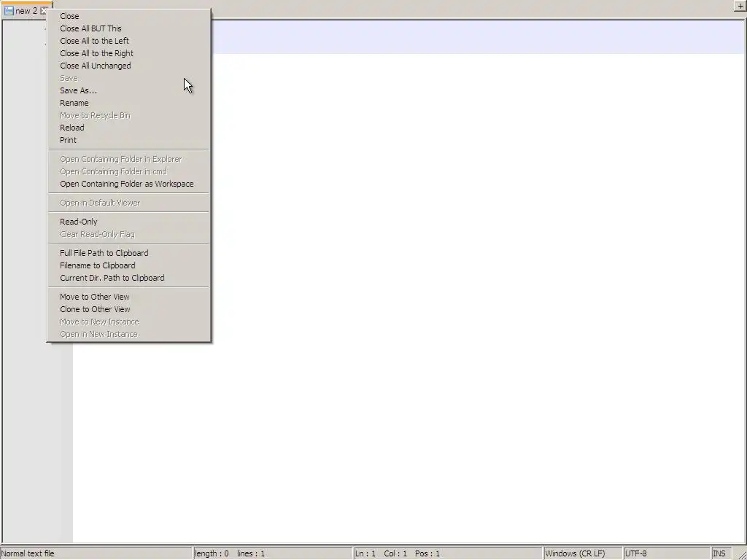
Task: Open Save As... dialog from menu
Action: tap(129, 90)
